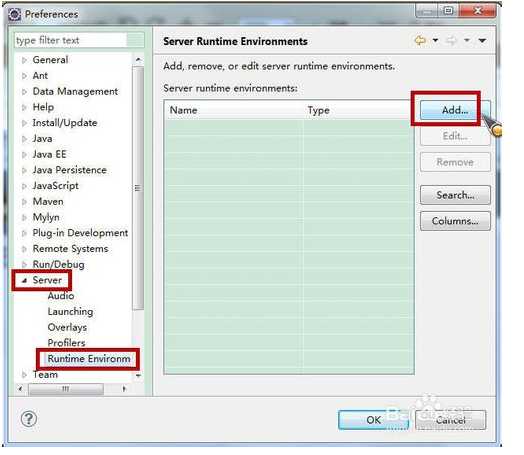The width and height of the screenshot is (524, 455).
Task: Click the Help question mark icon
Action: pos(29,419)
